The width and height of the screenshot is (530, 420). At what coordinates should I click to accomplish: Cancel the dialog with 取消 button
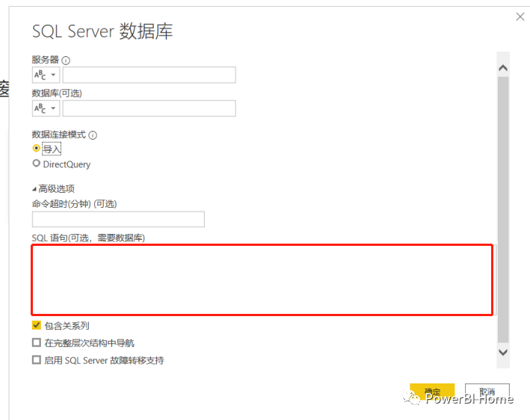tap(487, 392)
